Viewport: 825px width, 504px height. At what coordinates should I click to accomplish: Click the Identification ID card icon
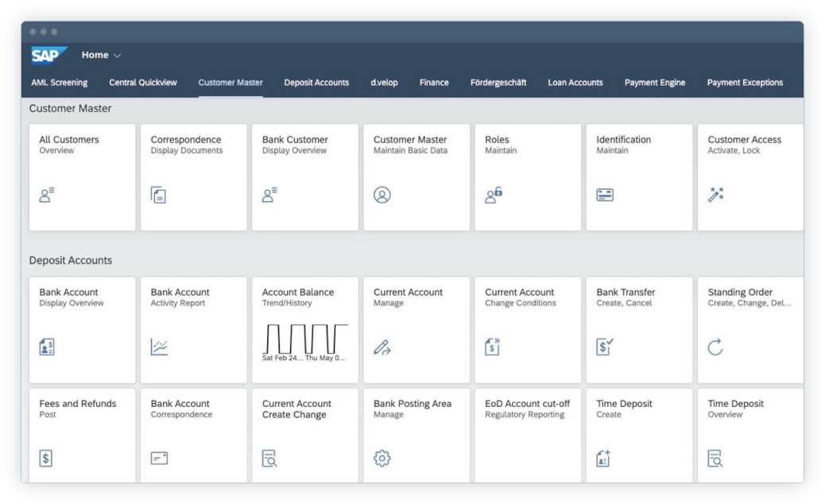(x=605, y=195)
